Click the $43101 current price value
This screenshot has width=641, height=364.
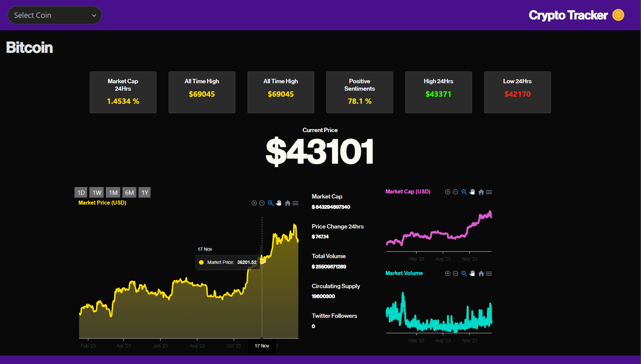pyautogui.click(x=320, y=151)
